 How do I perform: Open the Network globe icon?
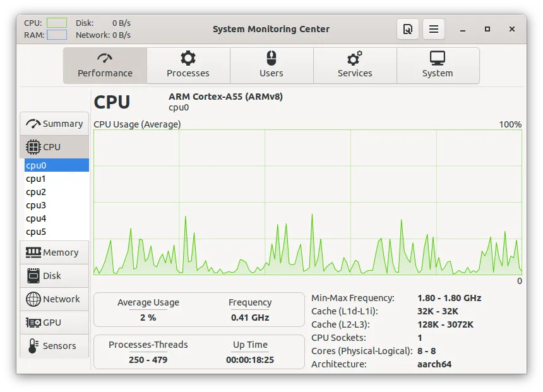pyautogui.click(x=33, y=299)
